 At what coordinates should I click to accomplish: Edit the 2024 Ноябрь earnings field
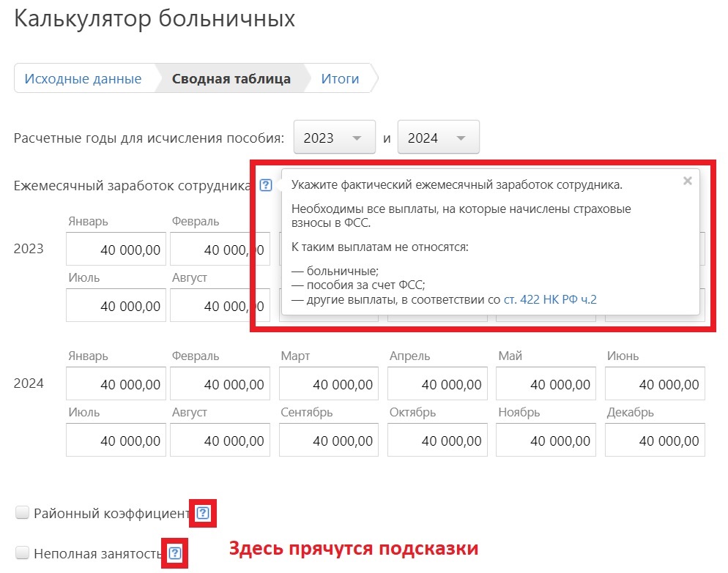tap(546, 440)
